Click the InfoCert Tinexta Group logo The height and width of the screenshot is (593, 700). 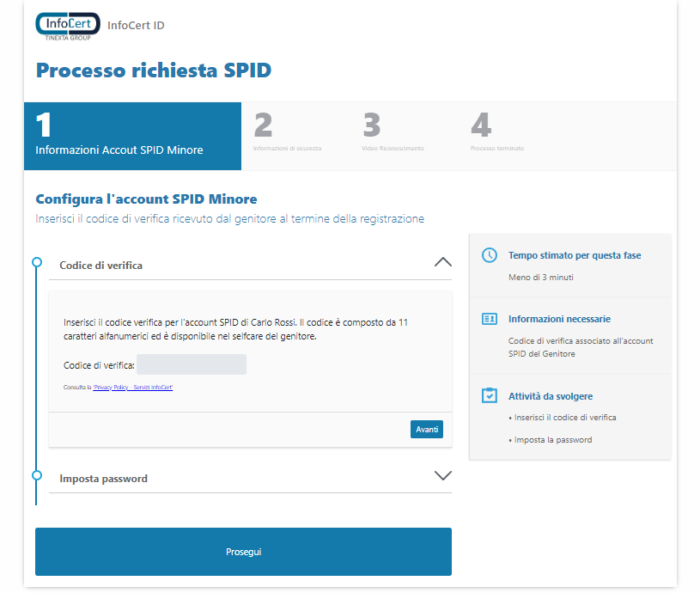pyautogui.click(x=67, y=27)
